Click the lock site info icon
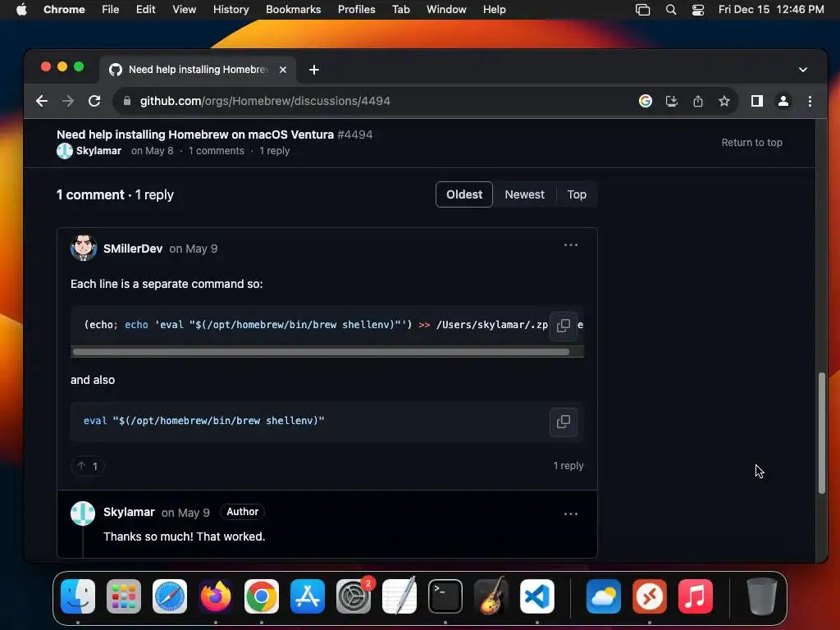The width and height of the screenshot is (840, 630). coord(127,101)
